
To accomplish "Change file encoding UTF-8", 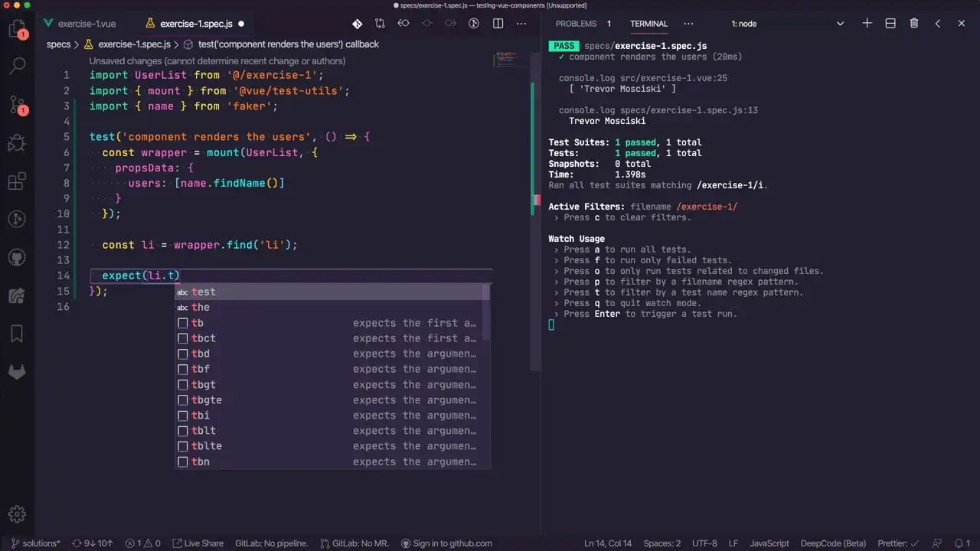I will (x=704, y=543).
